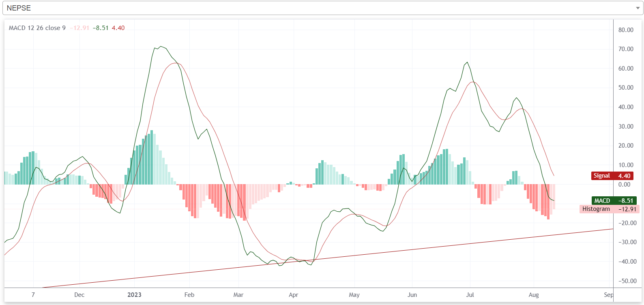Click the Jul label on time axis
644x305 pixels.
470,295
